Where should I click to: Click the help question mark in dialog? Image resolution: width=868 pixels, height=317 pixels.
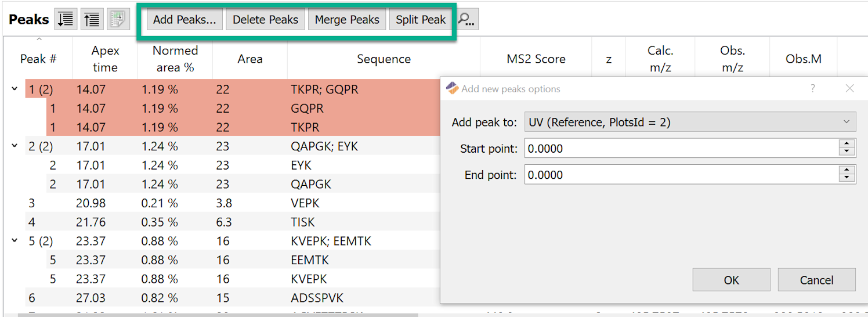point(812,88)
